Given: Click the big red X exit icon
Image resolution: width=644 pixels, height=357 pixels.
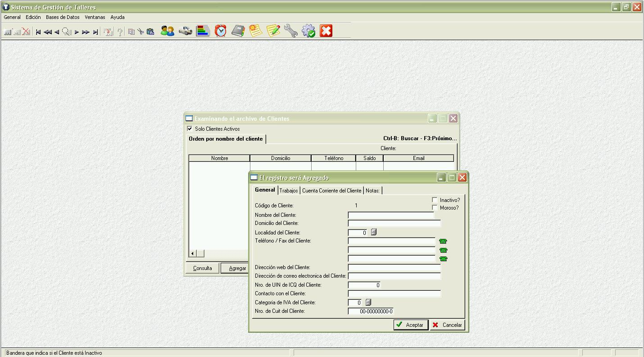Looking at the screenshot, I should [x=326, y=31].
